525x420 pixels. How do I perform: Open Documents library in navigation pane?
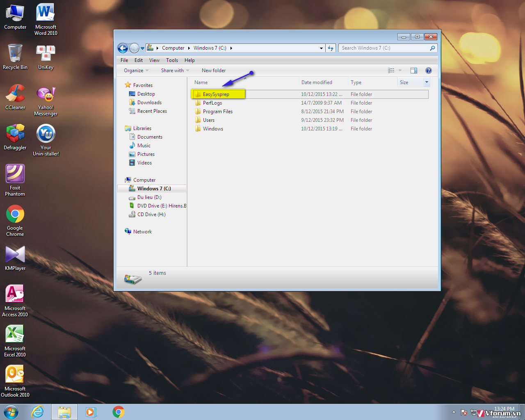point(146,137)
